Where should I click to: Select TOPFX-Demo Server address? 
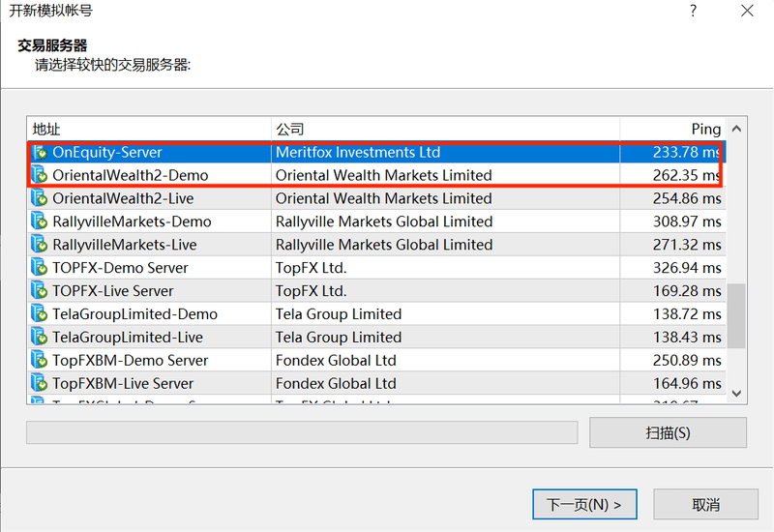(x=120, y=268)
